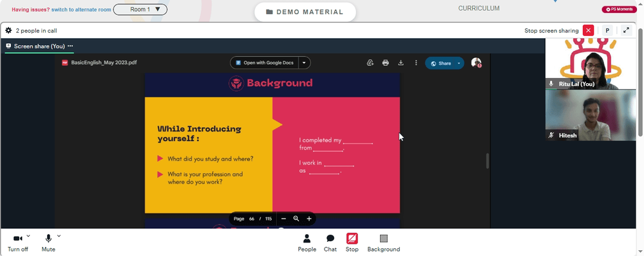Mute the microphone
Viewport: 644px width, 256px height.
[x=48, y=243]
